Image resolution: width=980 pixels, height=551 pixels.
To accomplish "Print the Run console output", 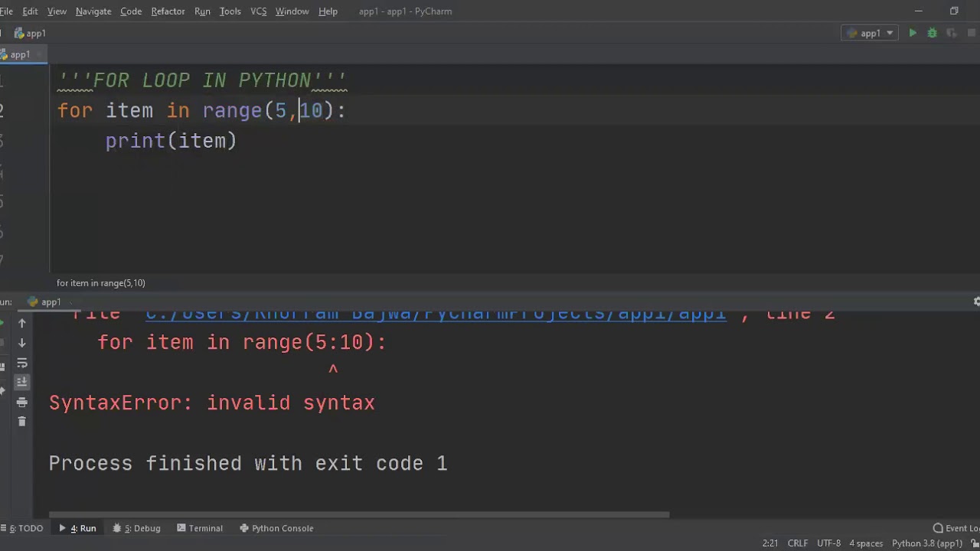I will coord(21,402).
